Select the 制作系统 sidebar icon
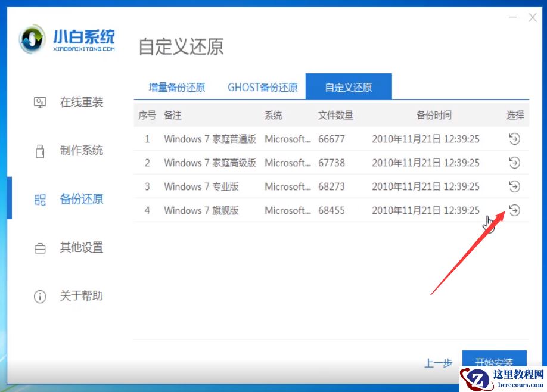The image size is (547, 392). (39, 151)
